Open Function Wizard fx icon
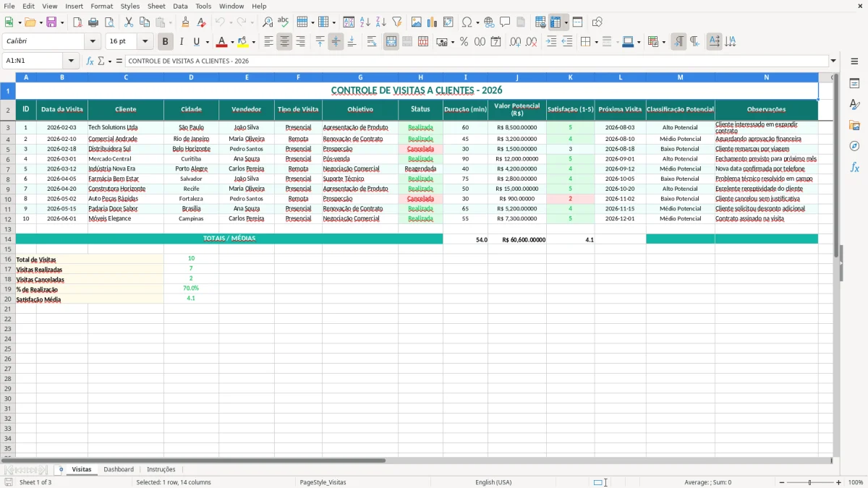868x488 pixels. [90, 61]
